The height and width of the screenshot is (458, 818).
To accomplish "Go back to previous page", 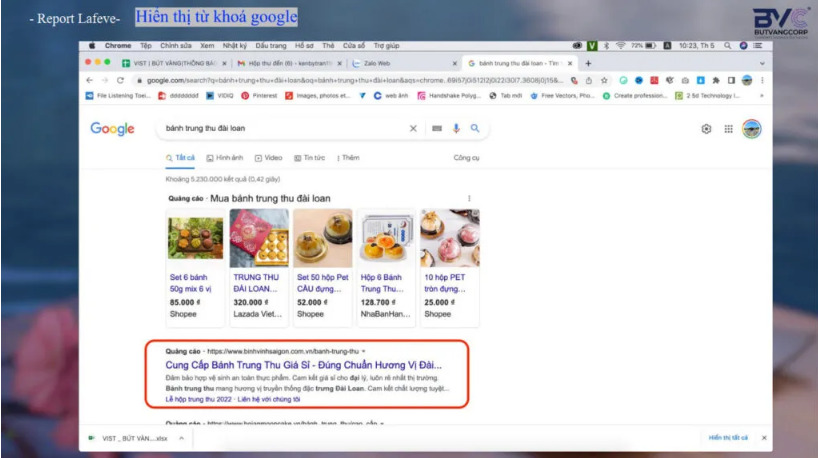I will [89, 80].
